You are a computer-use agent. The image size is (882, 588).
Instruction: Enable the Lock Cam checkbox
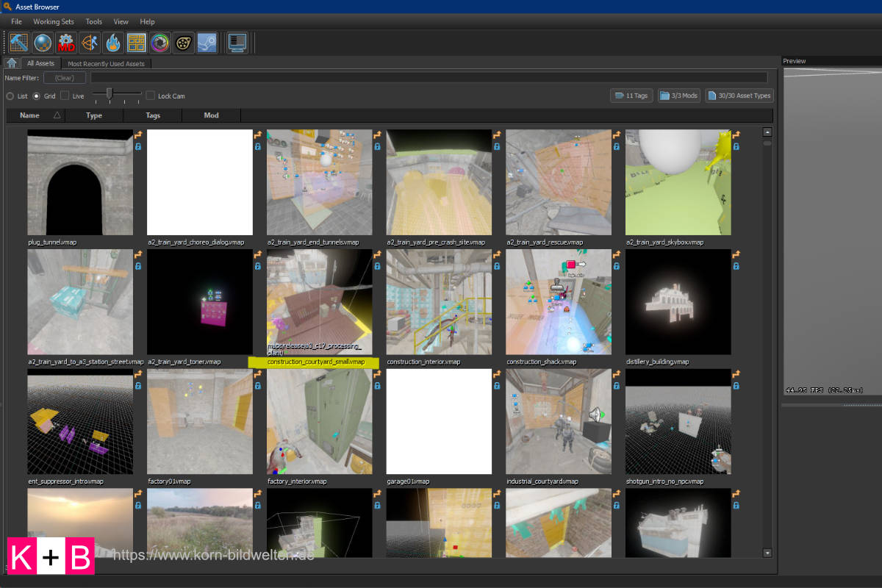(x=151, y=96)
